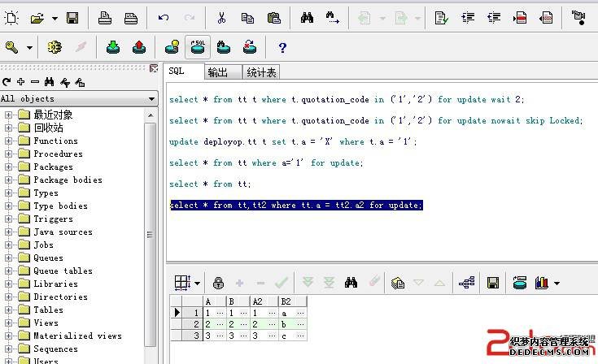Select the Functions folder in object browser
598x364 pixels.
click(55, 141)
